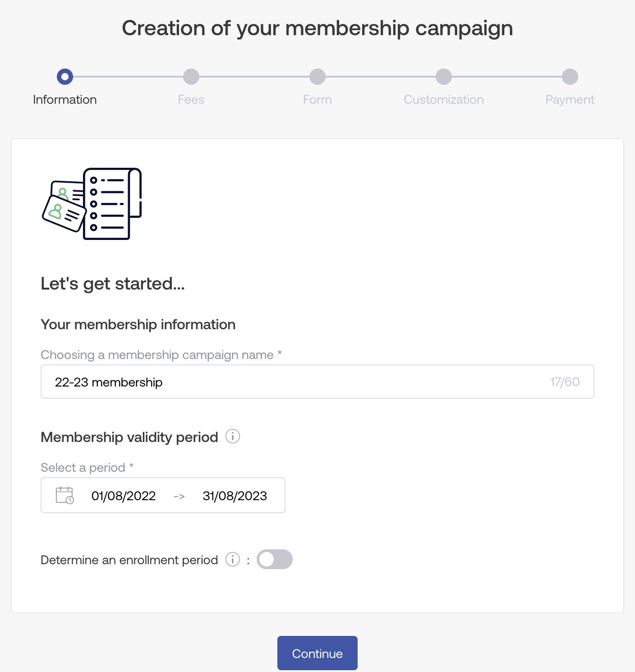The image size is (635, 672).
Task: Click the Payment step circle
Action: pos(570,77)
